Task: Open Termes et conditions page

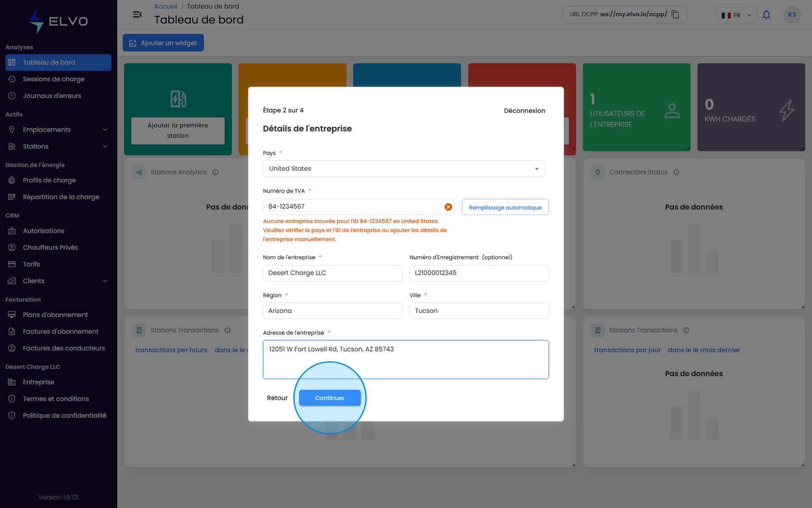Action: (58, 399)
